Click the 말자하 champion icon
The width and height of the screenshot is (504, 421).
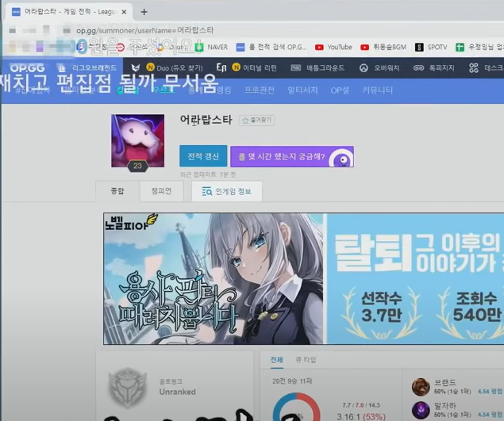point(421,410)
